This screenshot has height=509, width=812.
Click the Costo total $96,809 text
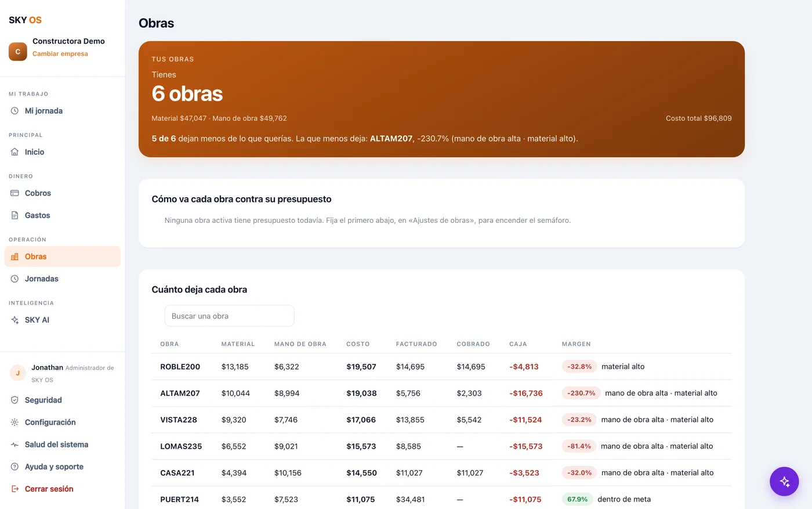(699, 118)
